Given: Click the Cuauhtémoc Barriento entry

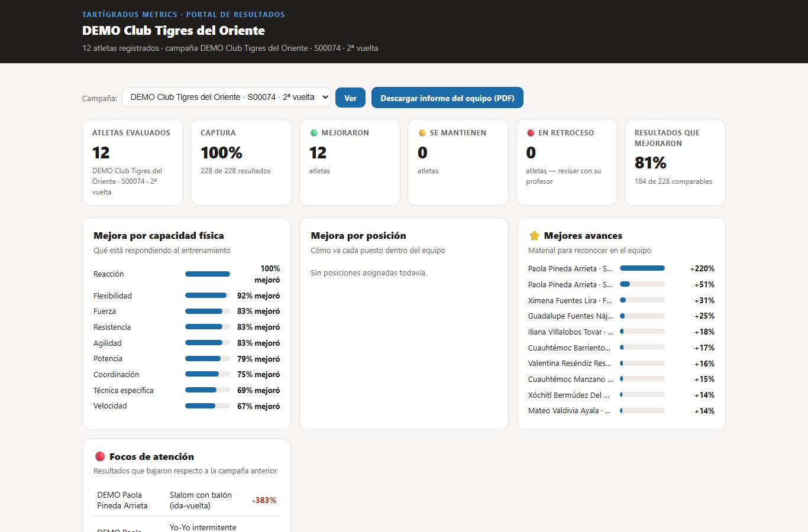Looking at the screenshot, I should coord(621,348).
